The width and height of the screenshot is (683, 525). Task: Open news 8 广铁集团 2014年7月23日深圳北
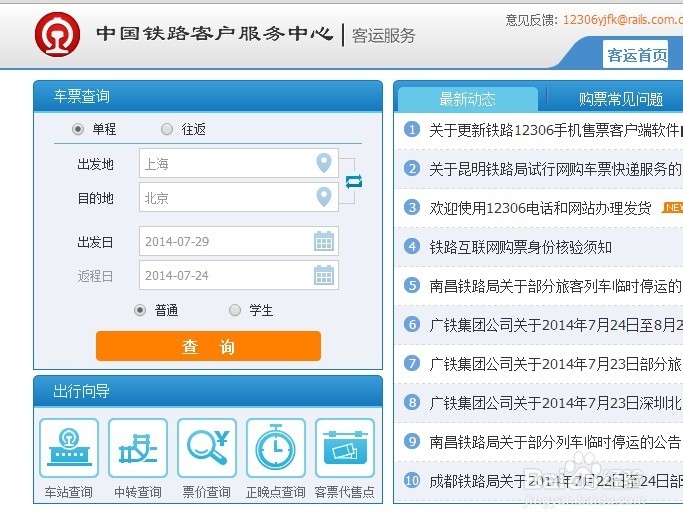[x=556, y=403]
